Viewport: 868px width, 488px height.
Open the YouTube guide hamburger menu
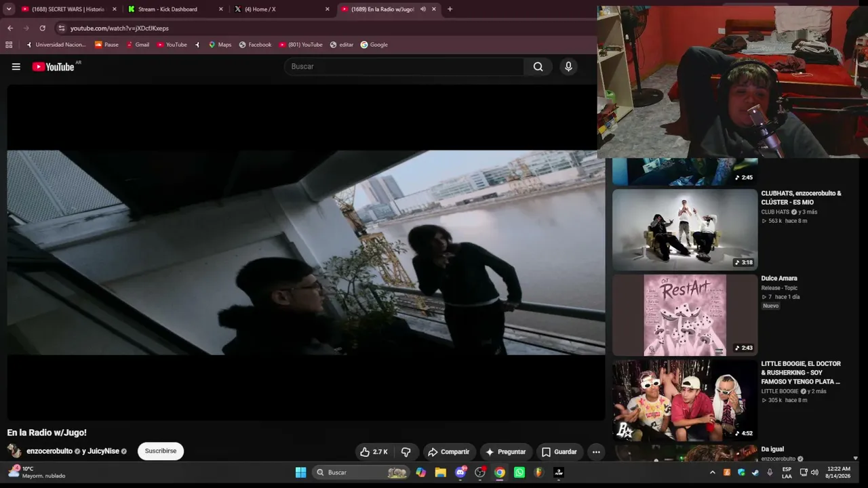click(x=16, y=66)
